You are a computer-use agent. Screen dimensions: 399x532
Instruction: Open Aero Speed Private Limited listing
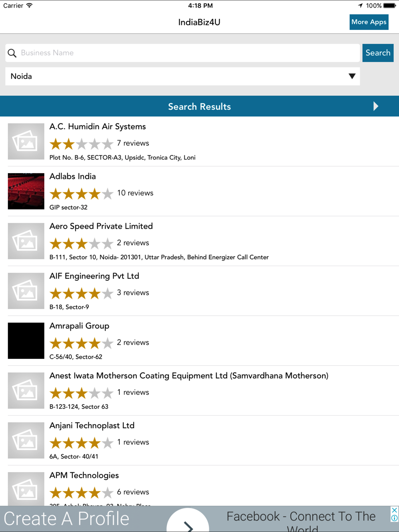pos(199,241)
